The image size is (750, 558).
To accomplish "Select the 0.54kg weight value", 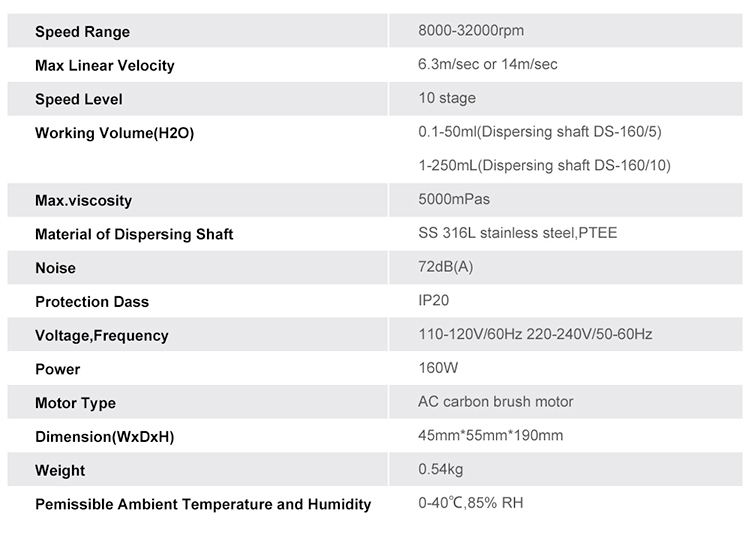I will point(441,469).
